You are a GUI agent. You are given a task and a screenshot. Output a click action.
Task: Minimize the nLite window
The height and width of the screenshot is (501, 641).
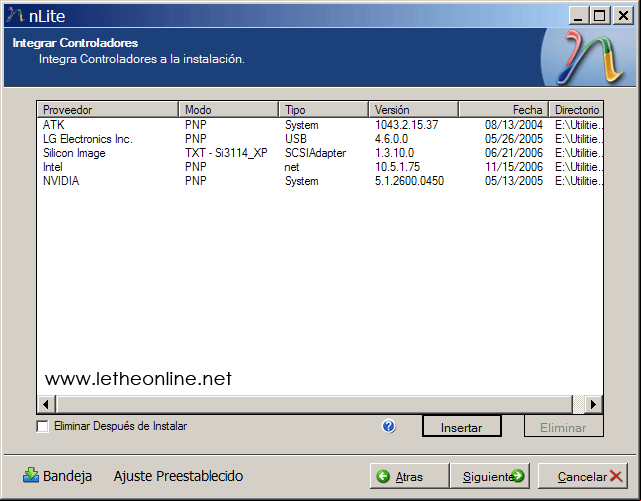pyautogui.click(x=578, y=16)
